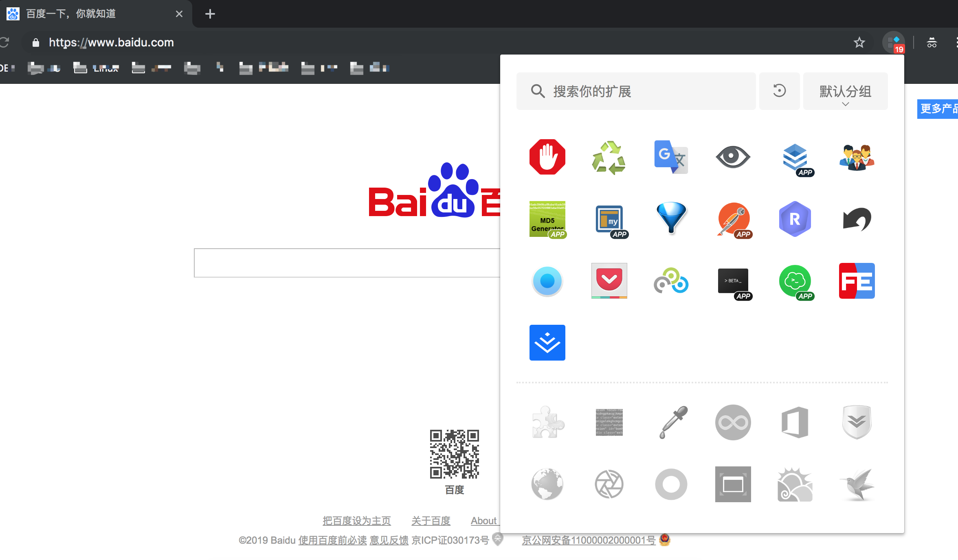The image size is (958, 560).
Task: Click the three people group extension icon
Action: (x=857, y=157)
